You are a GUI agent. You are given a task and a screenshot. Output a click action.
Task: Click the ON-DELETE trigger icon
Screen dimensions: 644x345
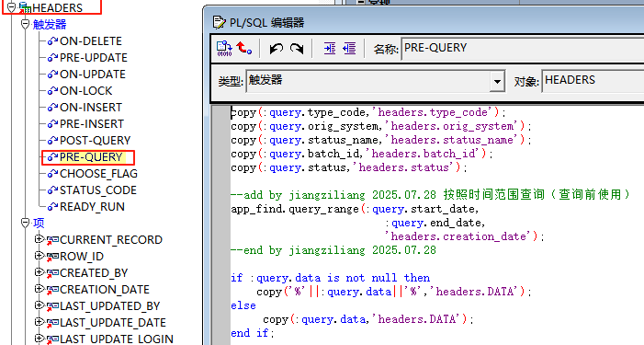pyautogui.click(x=52, y=41)
